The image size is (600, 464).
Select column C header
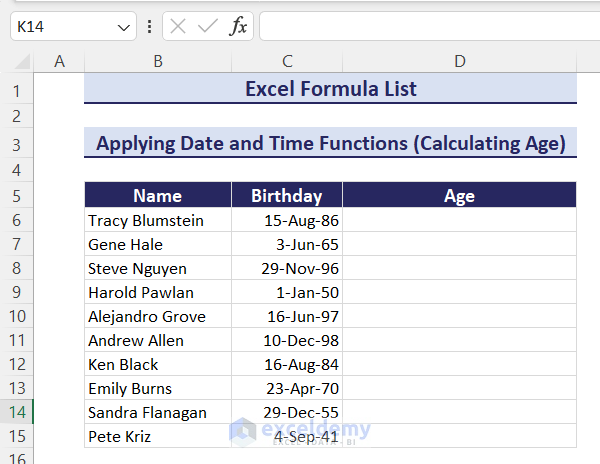pos(287,62)
